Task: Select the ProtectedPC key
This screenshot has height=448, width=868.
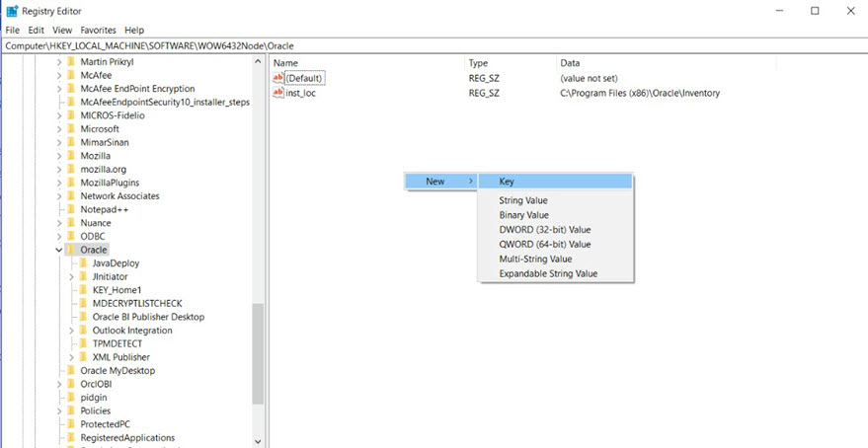Action: click(x=106, y=424)
